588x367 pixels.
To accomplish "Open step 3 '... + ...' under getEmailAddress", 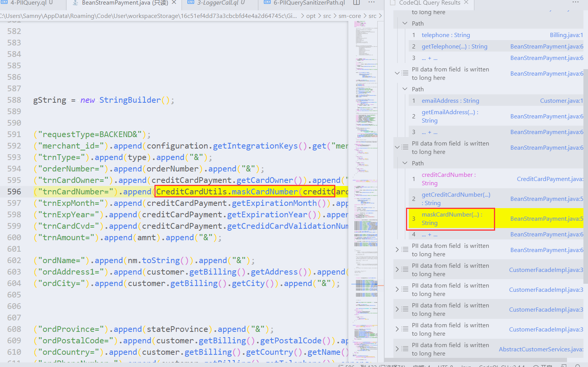I will (x=429, y=132).
